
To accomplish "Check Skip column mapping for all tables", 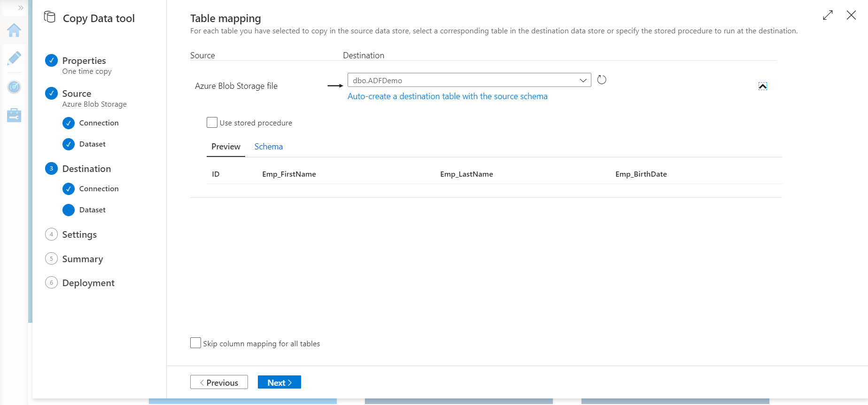I will (x=196, y=343).
